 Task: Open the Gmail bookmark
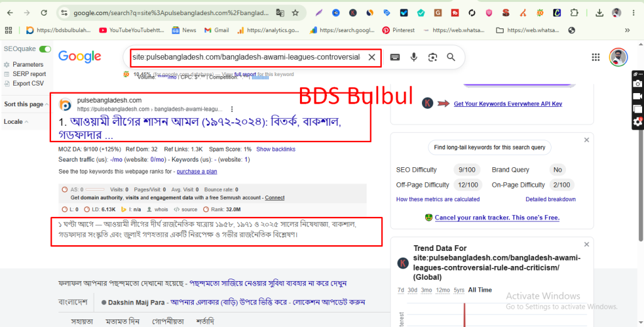(216, 30)
